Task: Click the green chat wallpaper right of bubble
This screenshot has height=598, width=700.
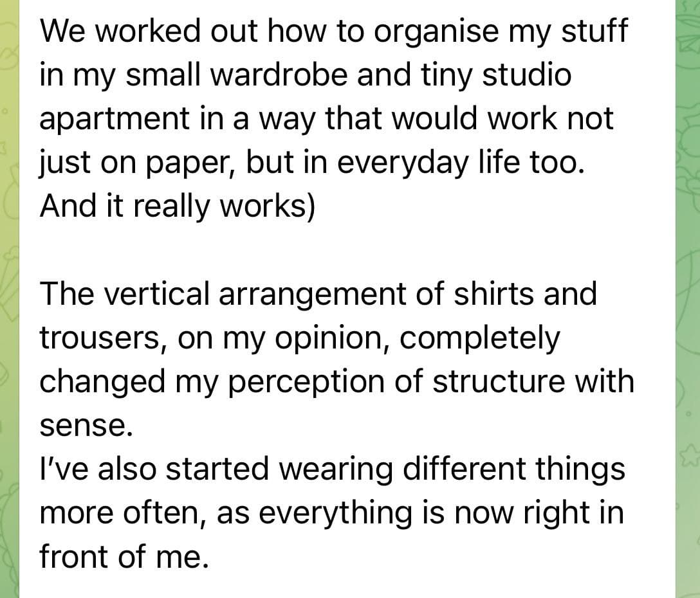Action: click(x=688, y=299)
